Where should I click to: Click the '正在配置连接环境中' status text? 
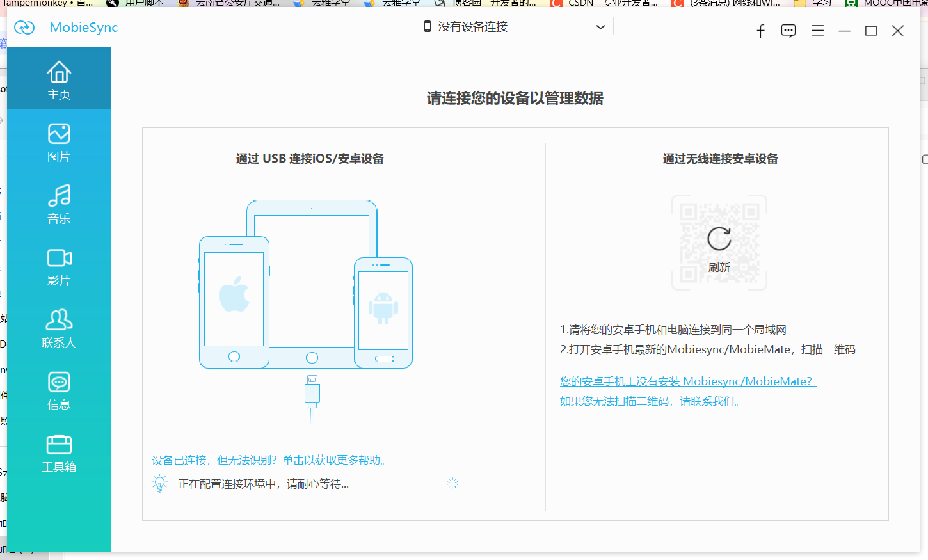pos(263,484)
